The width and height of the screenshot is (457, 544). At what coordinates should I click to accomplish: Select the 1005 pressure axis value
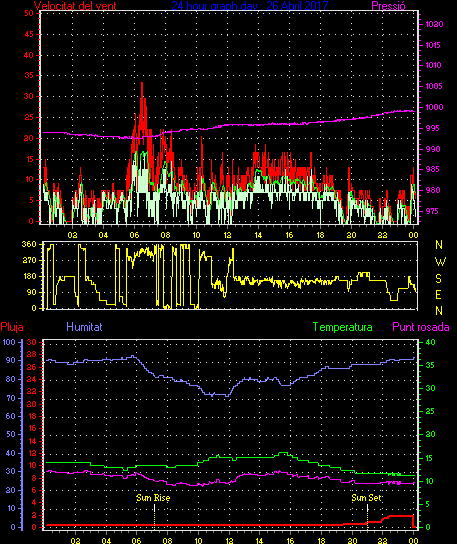pos(434,86)
